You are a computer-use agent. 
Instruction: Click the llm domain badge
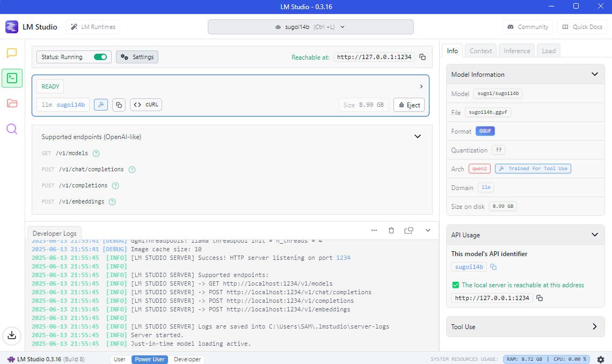486,187
